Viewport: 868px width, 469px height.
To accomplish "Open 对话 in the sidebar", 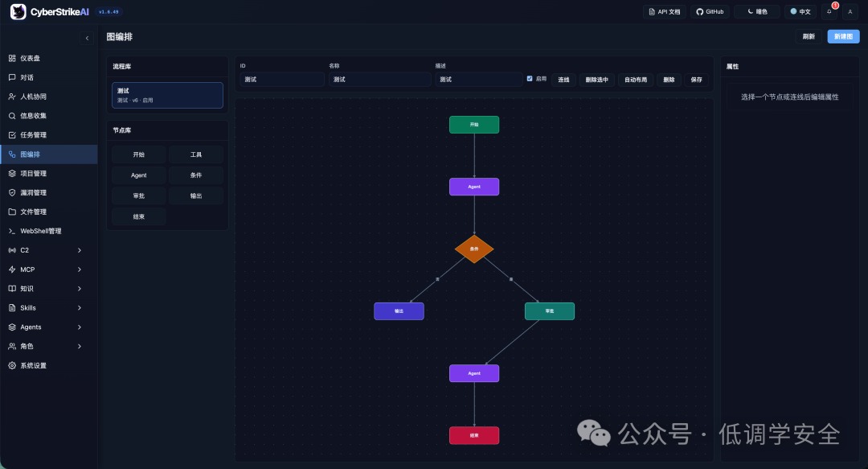I will click(x=49, y=77).
